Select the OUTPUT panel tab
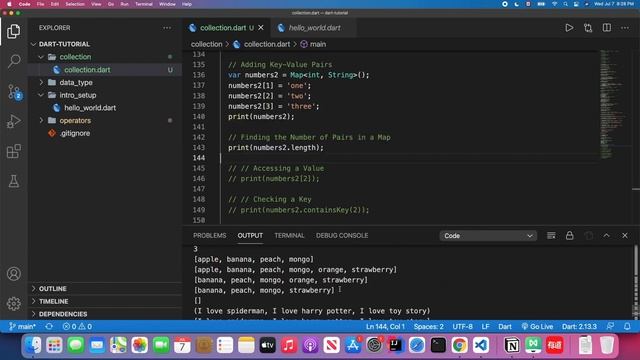The height and width of the screenshot is (360, 640). tap(250, 236)
